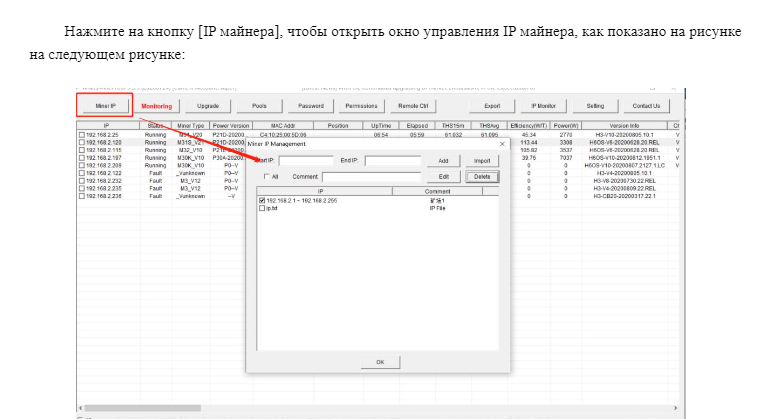Open the Pools button
Viewport: 780px width, 419px height.
[259, 106]
